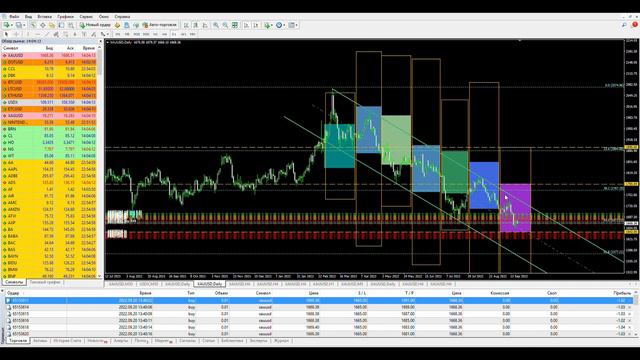Click the Market Watch vertical scrollbar
The image size is (640, 360).
[100, 161]
